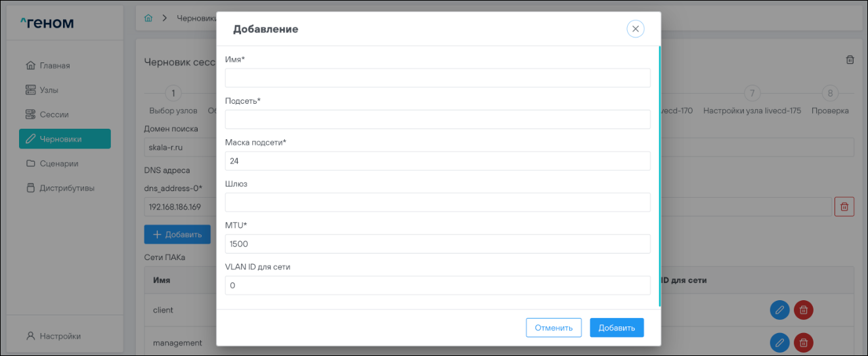The image size is (868, 356).
Task: Open Дистрибутивы in the sidebar
Action: 66,188
